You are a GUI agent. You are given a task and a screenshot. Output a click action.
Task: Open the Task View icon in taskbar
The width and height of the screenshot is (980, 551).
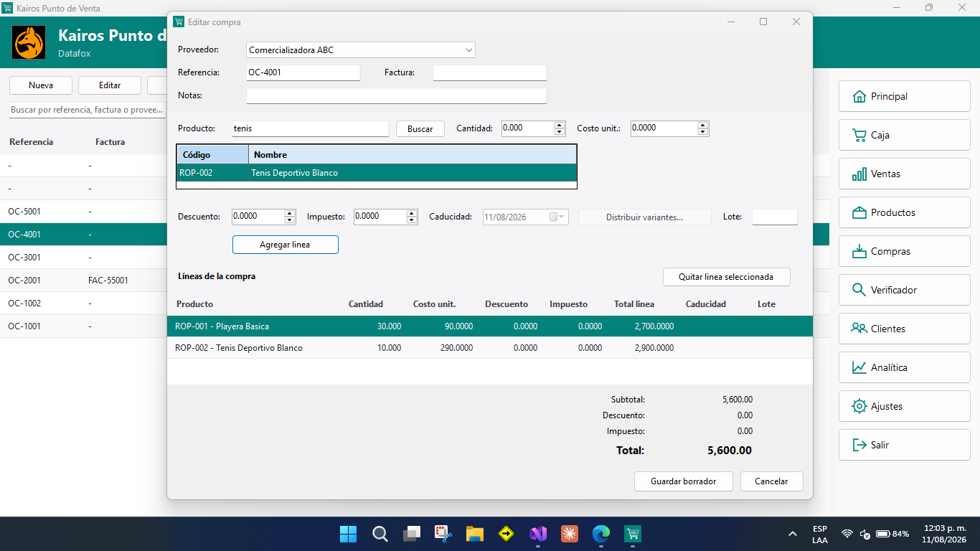tap(411, 534)
